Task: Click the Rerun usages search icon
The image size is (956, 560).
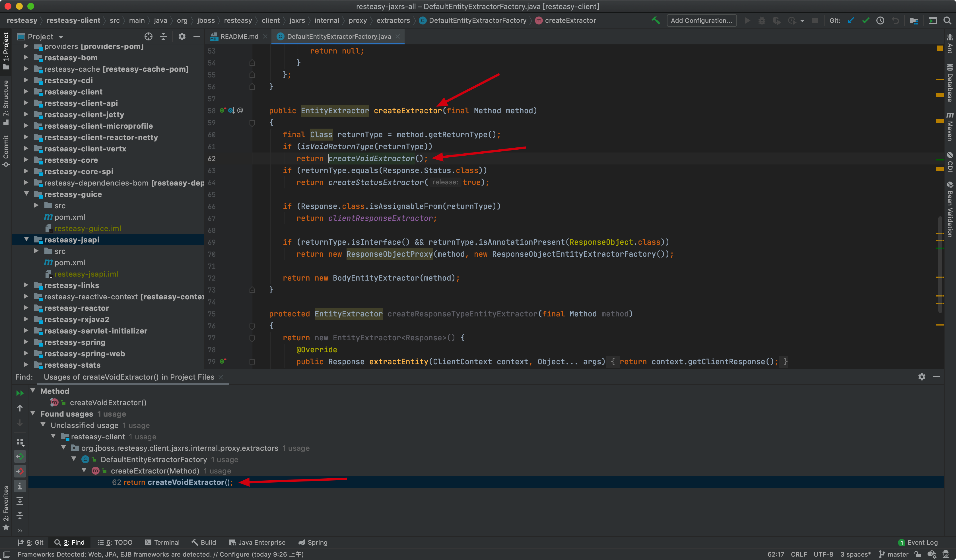Action: pos(20,393)
